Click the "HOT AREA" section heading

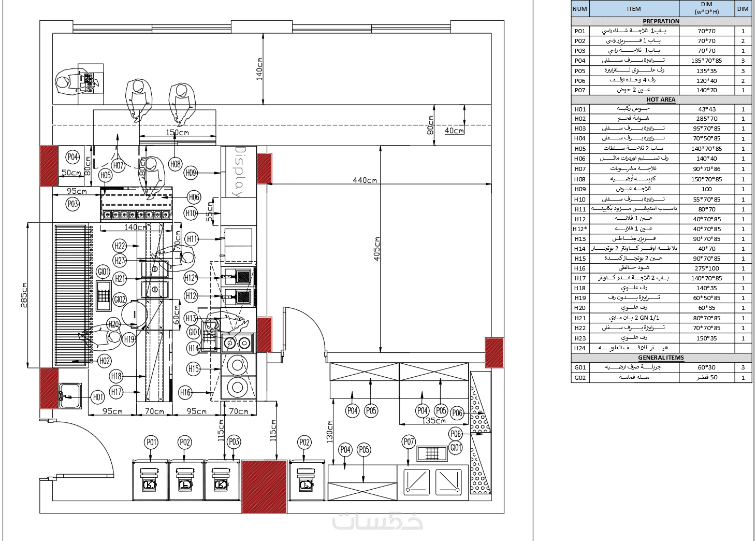[661, 99]
